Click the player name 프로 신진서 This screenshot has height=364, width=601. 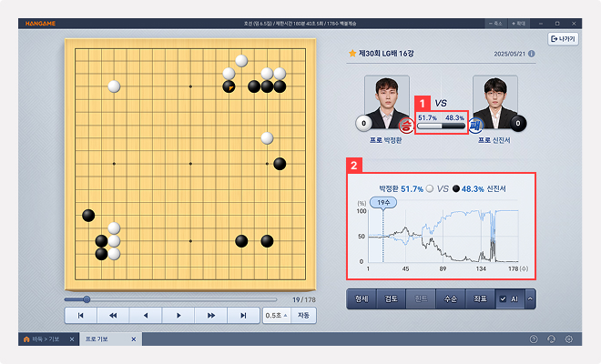click(x=494, y=140)
